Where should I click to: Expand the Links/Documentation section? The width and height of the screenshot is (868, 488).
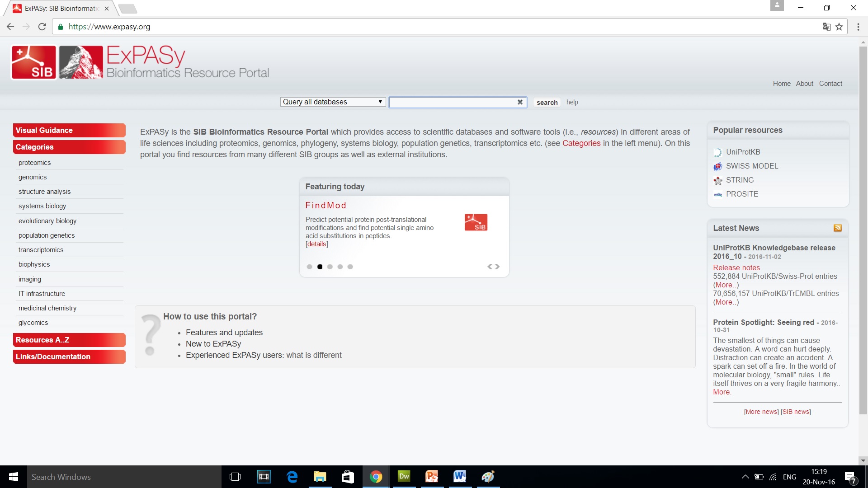(69, 357)
